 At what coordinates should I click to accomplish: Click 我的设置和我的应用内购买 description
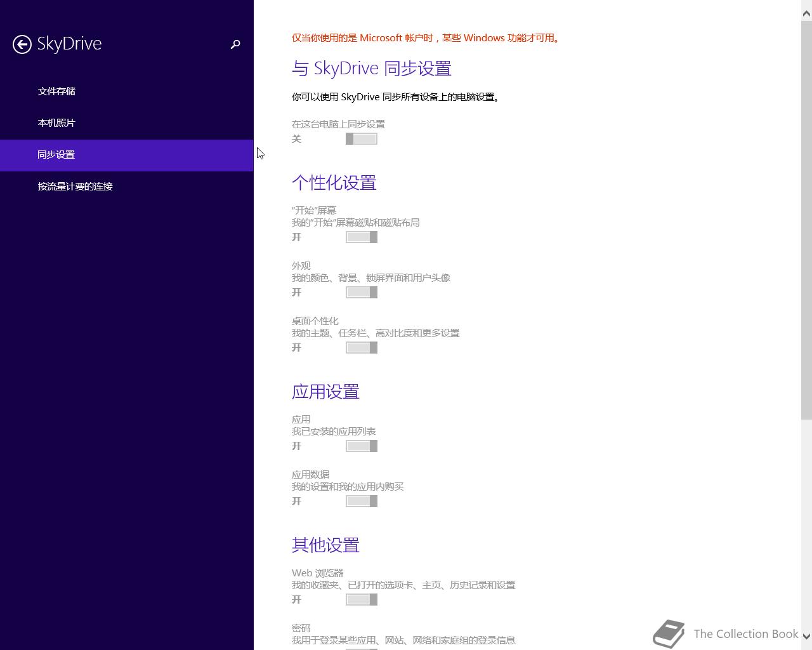click(x=348, y=487)
